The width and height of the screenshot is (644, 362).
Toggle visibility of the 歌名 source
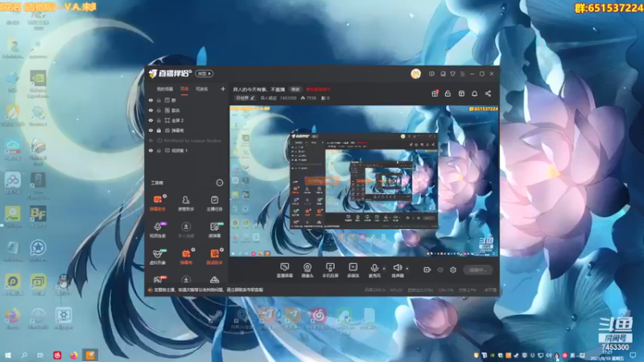pyautogui.click(x=151, y=110)
